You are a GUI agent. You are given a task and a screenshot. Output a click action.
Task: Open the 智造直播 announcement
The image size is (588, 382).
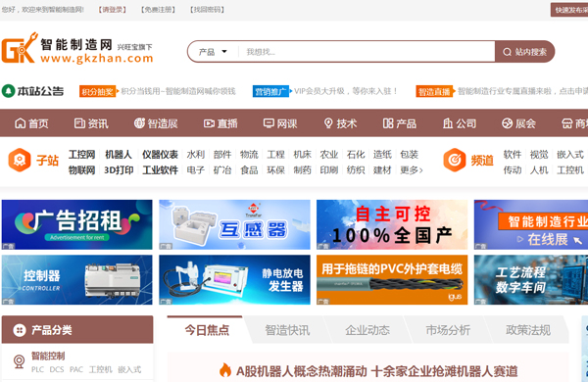pyautogui.click(x=502, y=91)
